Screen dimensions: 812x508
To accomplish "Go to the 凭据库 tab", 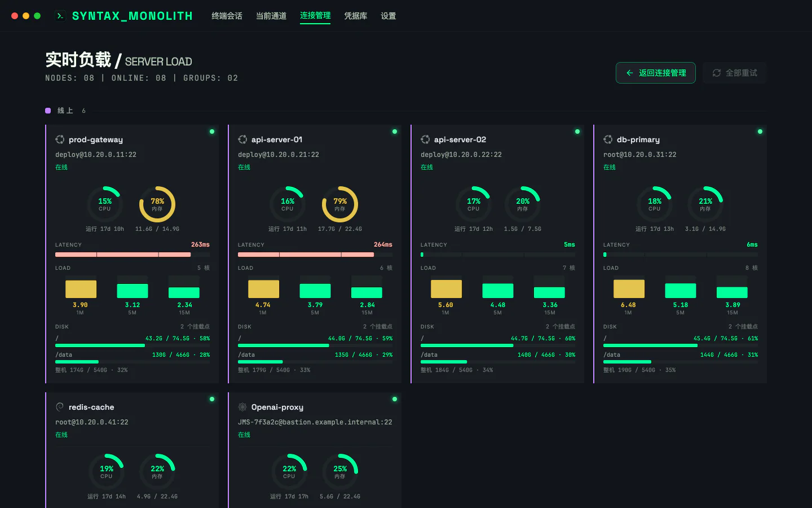I will [356, 16].
